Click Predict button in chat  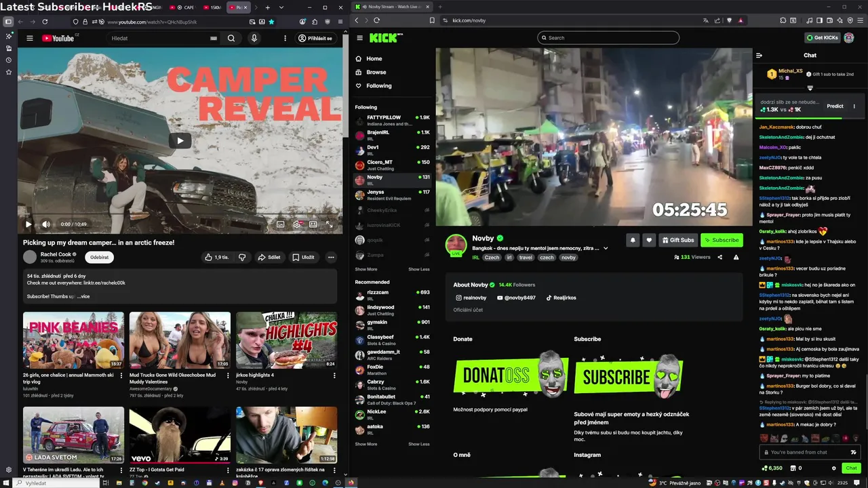point(835,106)
